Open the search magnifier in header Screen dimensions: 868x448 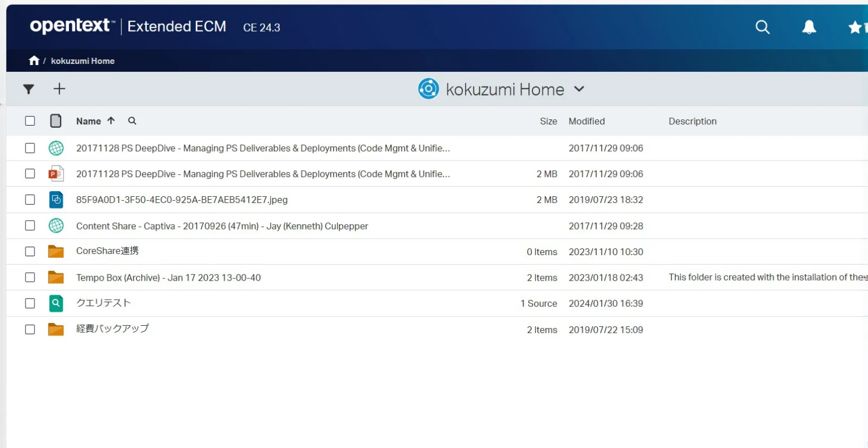762,27
